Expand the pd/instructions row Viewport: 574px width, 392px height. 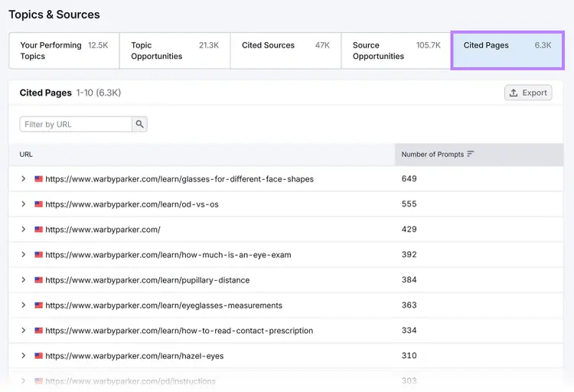pyautogui.click(x=24, y=381)
